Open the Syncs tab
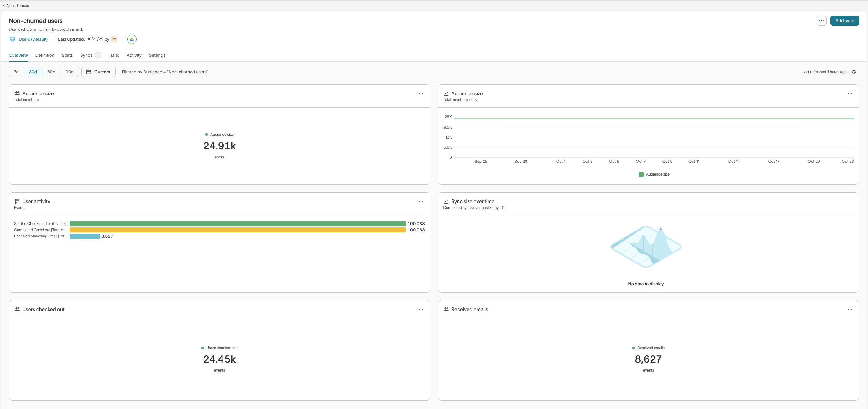 point(86,55)
